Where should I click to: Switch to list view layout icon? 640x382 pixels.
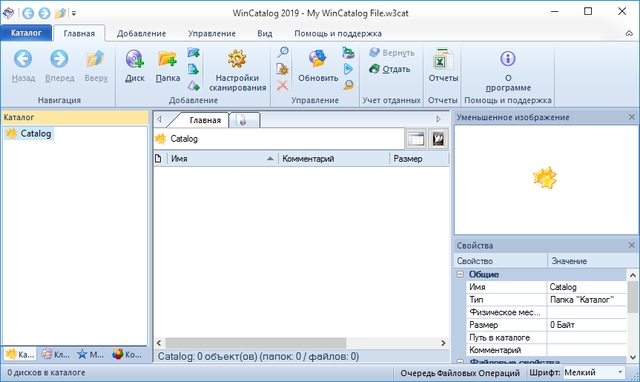point(416,139)
